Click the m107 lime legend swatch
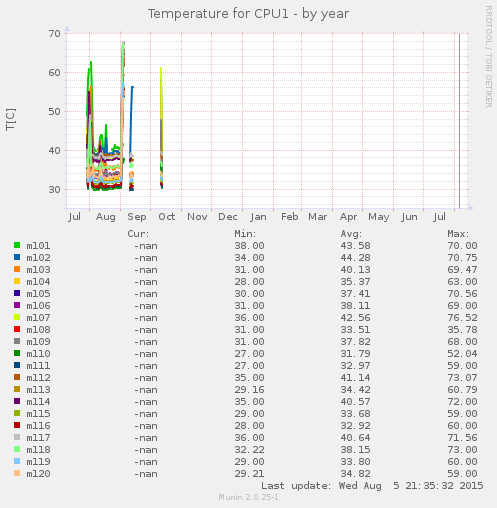The height and width of the screenshot is (508, 497). tap(17, 317)
